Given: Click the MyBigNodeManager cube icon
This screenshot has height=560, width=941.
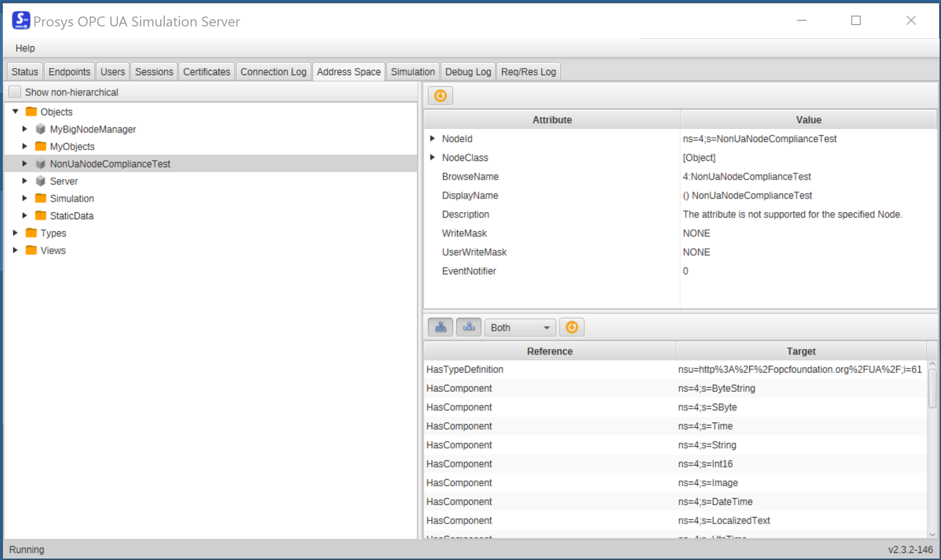Looking at the screenshot, I should (41, 129).
